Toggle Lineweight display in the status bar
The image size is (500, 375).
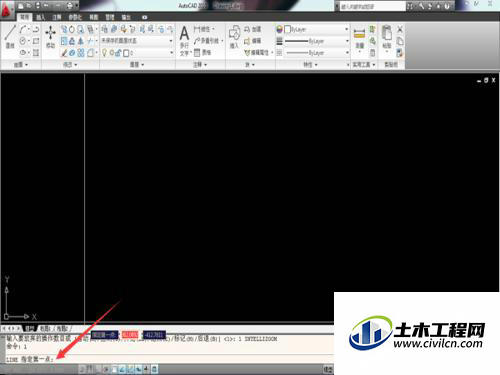[146, 369]
